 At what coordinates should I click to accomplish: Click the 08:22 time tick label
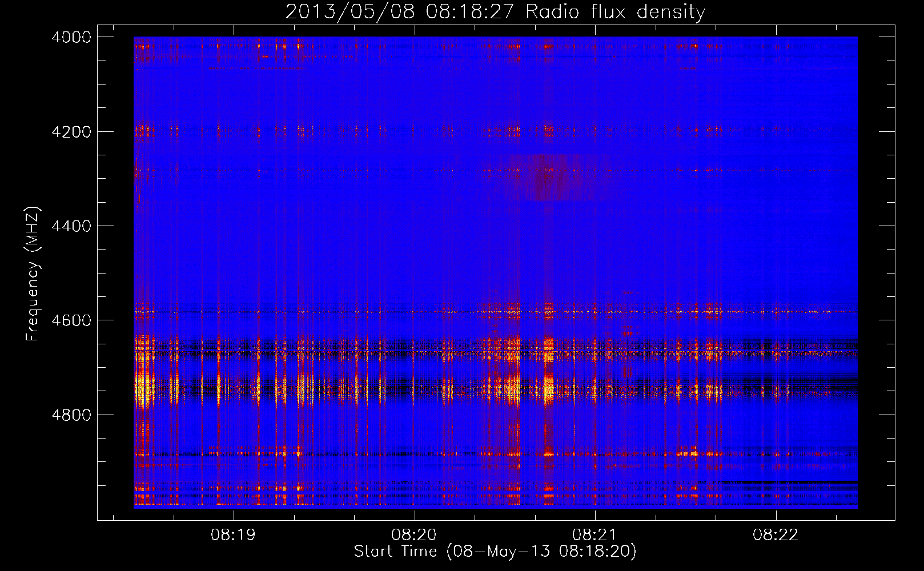[x=775, y=534]
